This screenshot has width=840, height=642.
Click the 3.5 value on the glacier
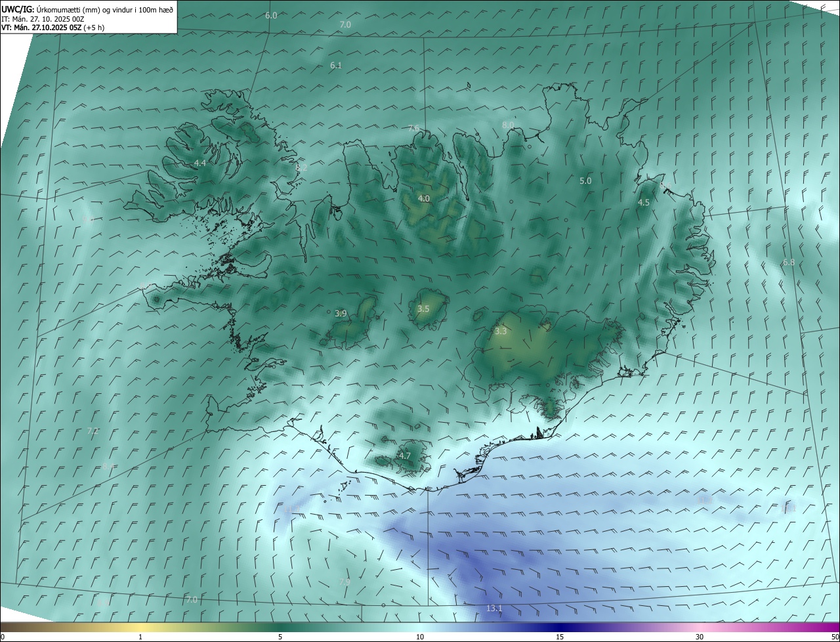coord(423,309)
